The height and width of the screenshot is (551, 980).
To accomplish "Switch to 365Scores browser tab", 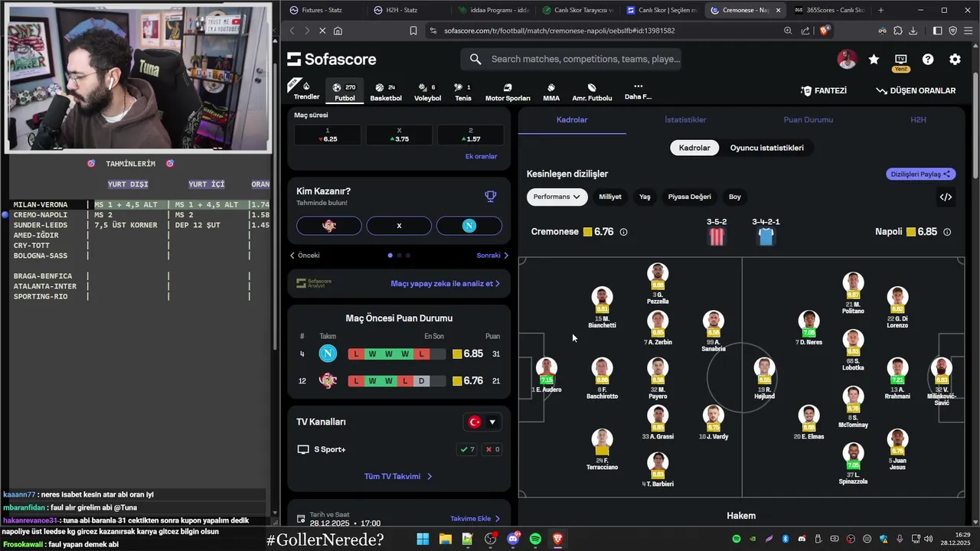I will coord(829,10).
